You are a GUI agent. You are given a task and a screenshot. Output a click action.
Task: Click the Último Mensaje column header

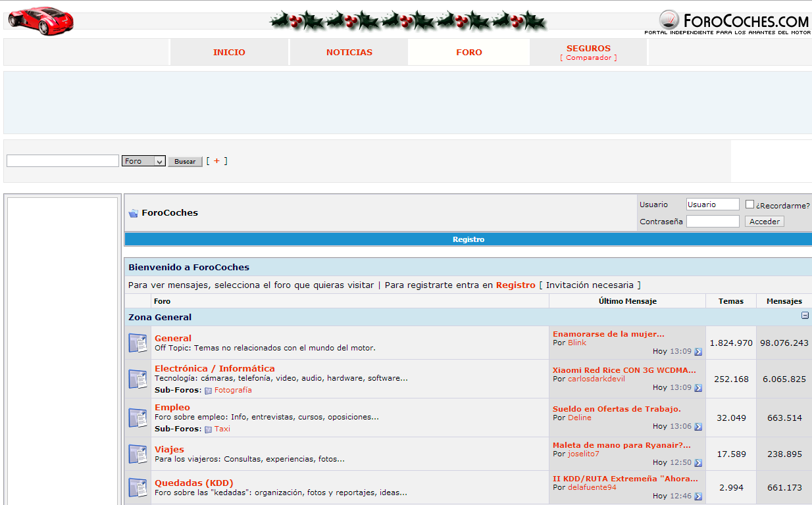point(628,301)
